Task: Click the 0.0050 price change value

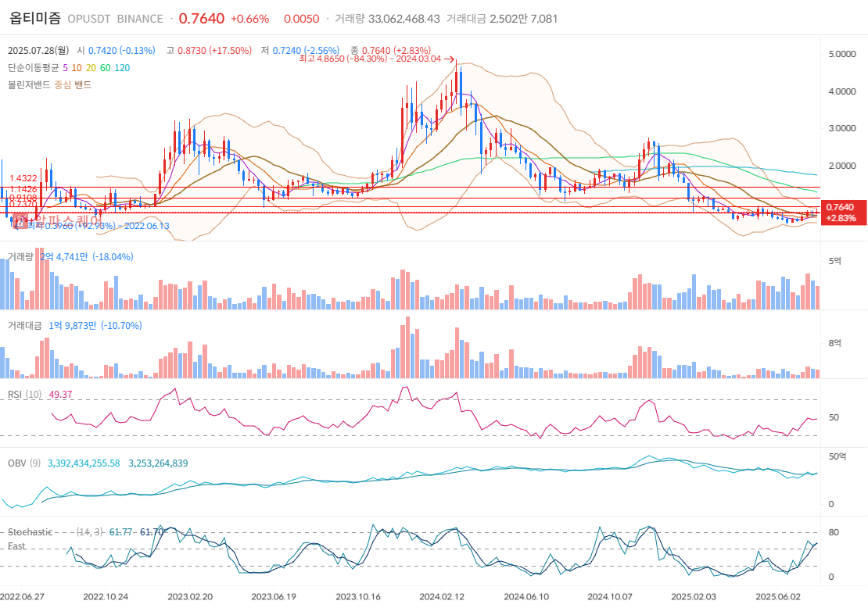Action: [x=302, y=19]
